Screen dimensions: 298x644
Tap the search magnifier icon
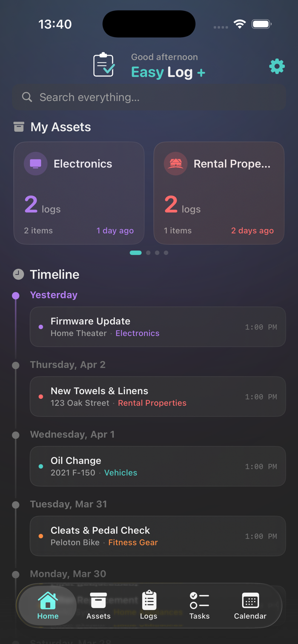point(27,97)
